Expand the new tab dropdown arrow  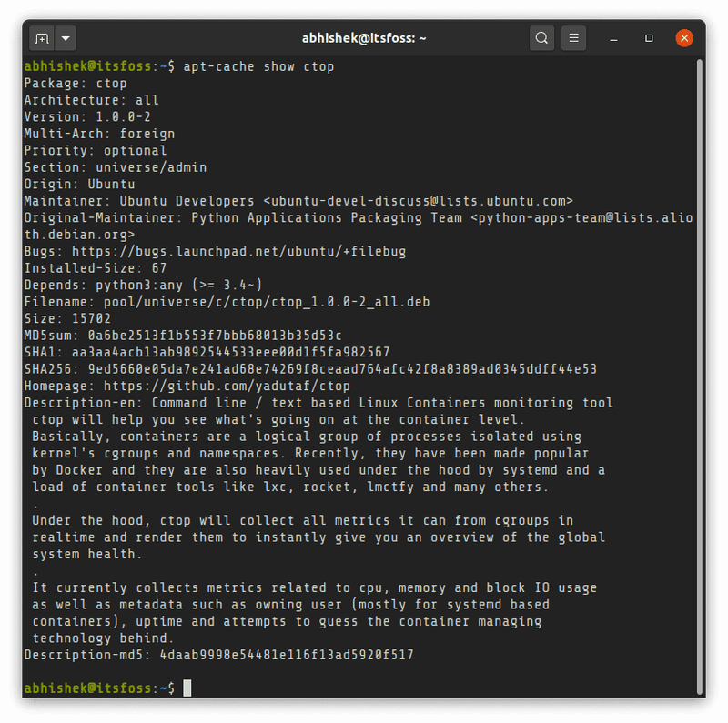66,38
